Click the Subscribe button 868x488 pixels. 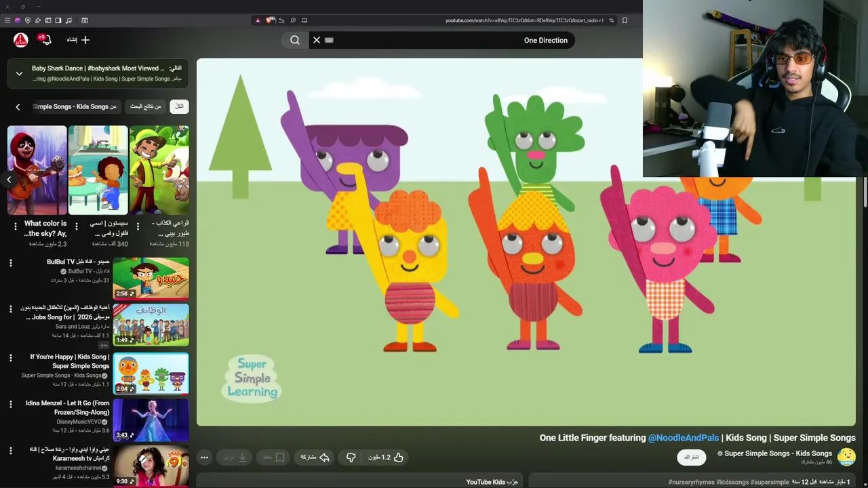point(691,457)
